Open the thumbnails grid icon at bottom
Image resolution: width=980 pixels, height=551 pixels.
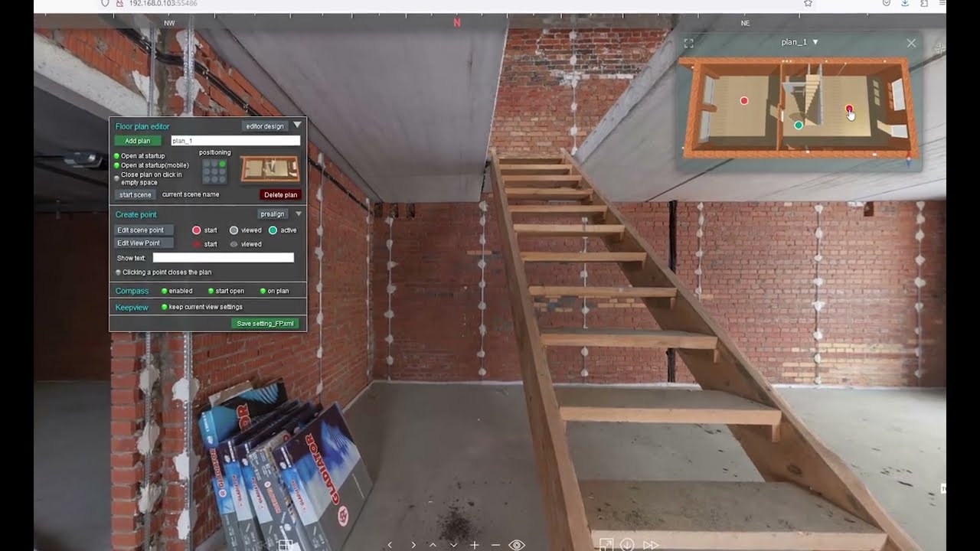[286, 546]
